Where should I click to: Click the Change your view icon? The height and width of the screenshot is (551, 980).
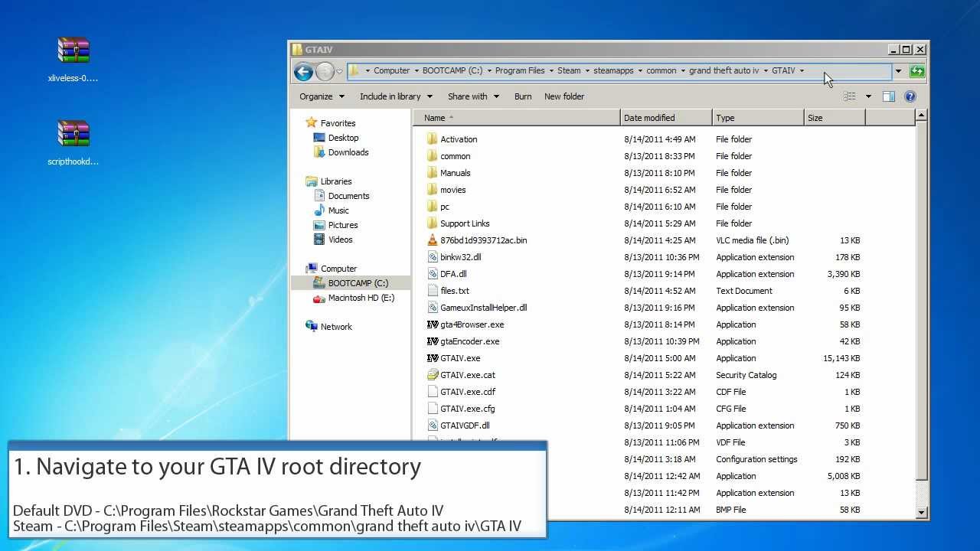pos(850,96)
